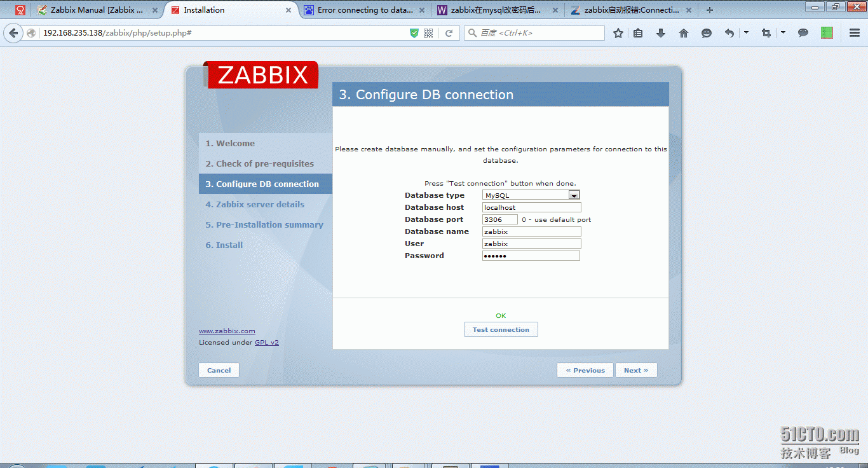Select step 3. Configure DB connection
This screenshot has width=868, height=468.
tap(266, 184)
